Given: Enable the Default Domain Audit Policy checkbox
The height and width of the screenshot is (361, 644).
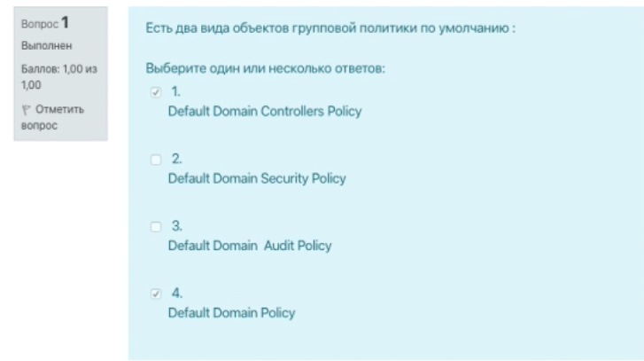Looking at the screenshot, I should coord(156,226).
